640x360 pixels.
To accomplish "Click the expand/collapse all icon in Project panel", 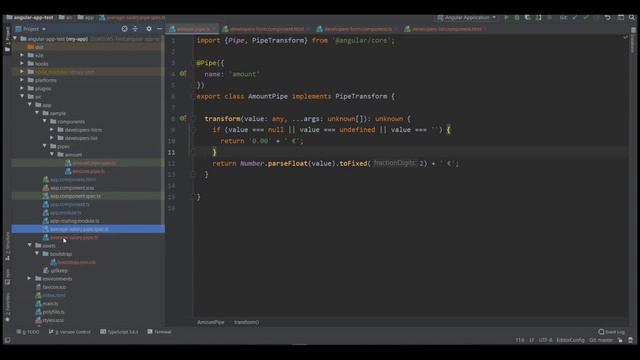I will click(136, 29).
